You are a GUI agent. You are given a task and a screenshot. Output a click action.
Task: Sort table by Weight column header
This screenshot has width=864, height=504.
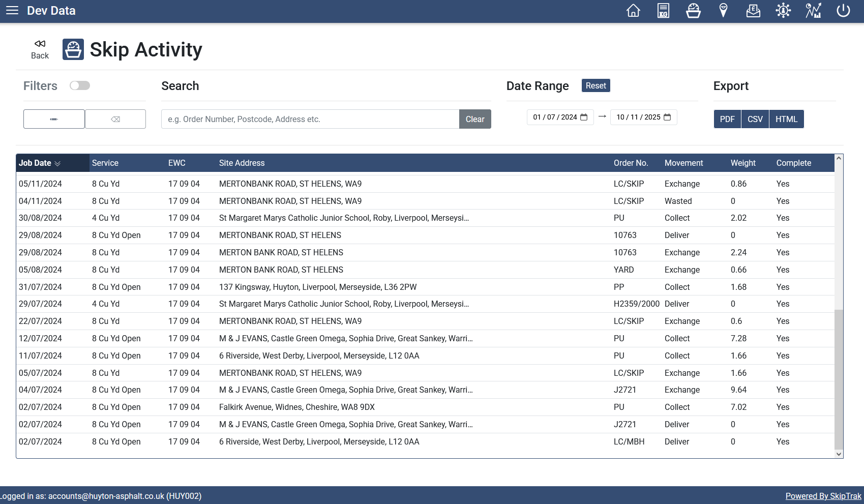pos(743,163)
